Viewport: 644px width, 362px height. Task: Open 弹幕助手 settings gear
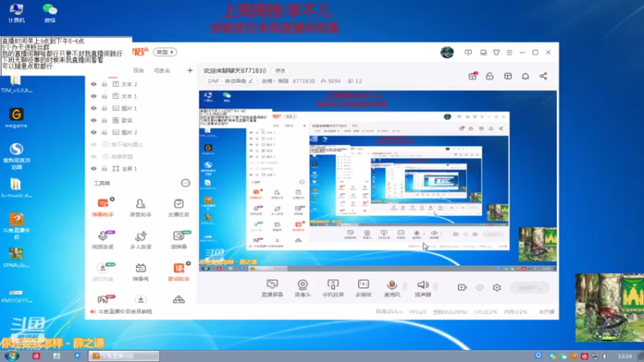112,199
